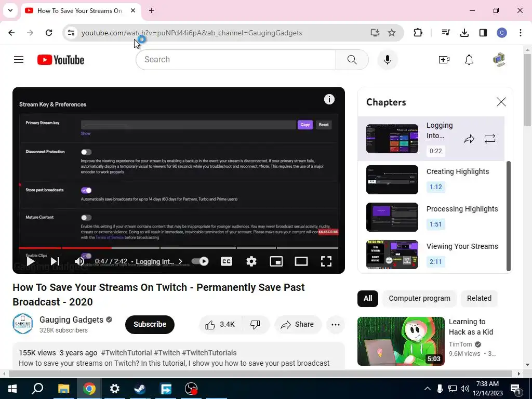Expand chapter title chevron in player
The image size is (532, 399).
click(x=180, y=261)
